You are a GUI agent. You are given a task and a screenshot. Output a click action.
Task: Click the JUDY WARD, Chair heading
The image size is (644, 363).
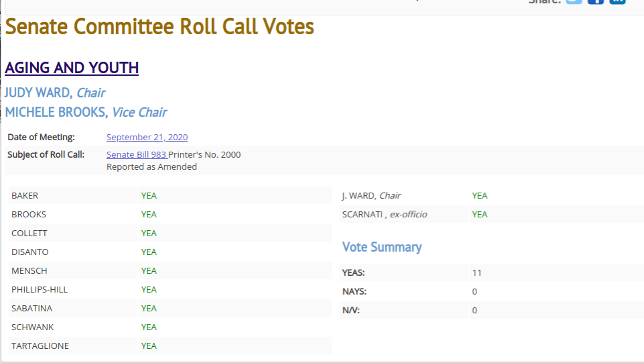[55, 93]
